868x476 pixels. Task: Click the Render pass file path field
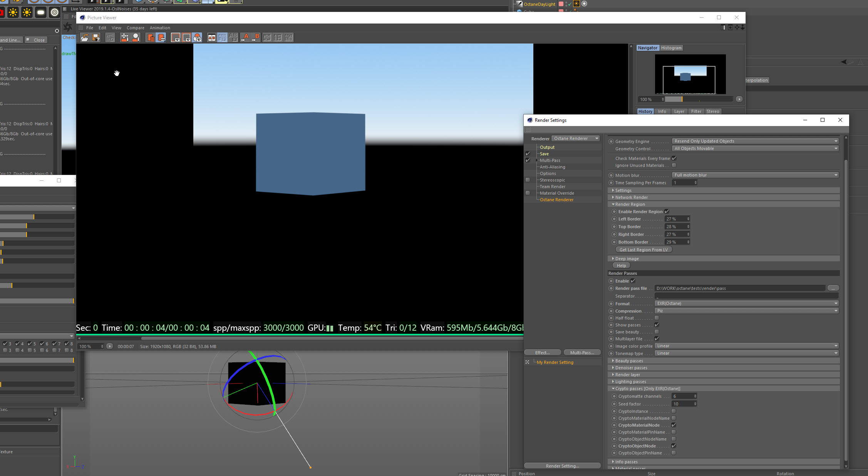click(x=739, y=288)
